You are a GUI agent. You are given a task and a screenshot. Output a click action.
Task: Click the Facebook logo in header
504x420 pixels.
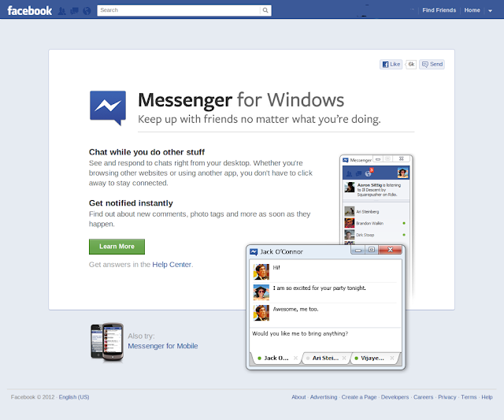(x=30, y=10)
